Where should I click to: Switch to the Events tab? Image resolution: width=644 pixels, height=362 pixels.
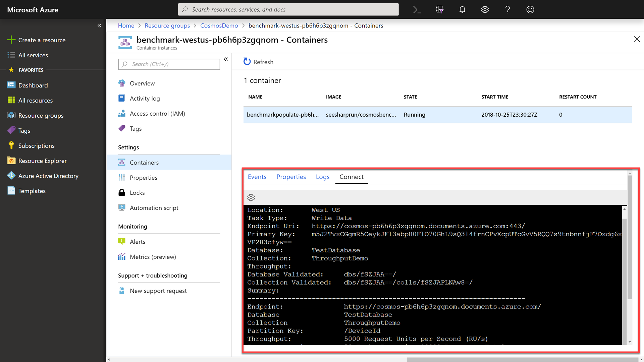(257, 176)
